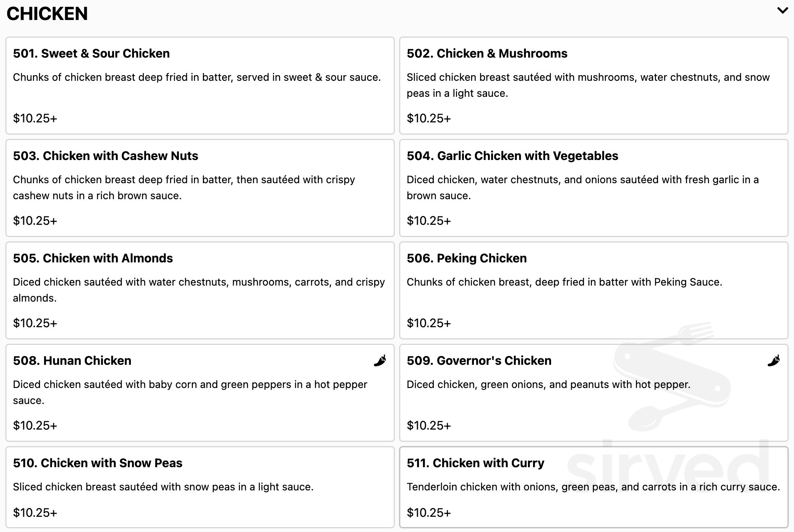Click the chili pepper icon on Governor's Chicken

pyautogui.click(x=774, y=360)
